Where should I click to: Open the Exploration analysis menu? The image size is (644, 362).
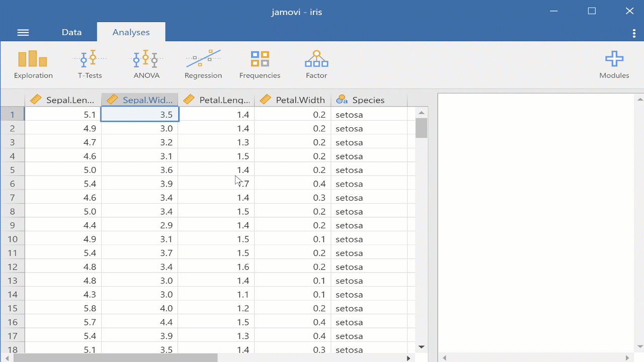point(33,63)
